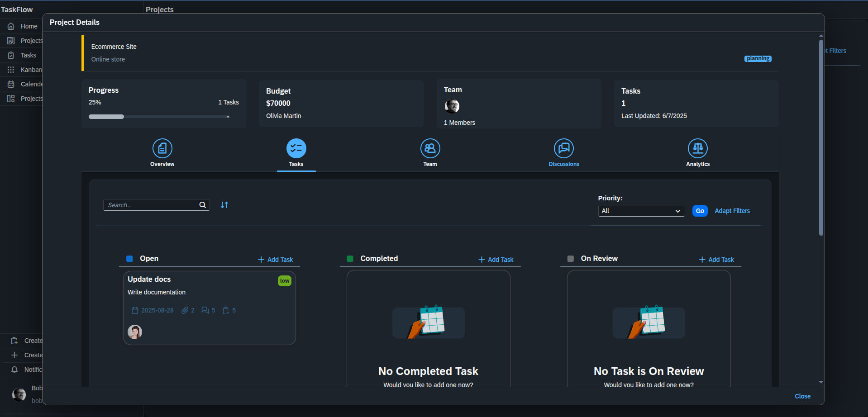868x417 pixels.
Task: Click the Tasks tab label
Action: pyautogui.click(x=296, y=164)
